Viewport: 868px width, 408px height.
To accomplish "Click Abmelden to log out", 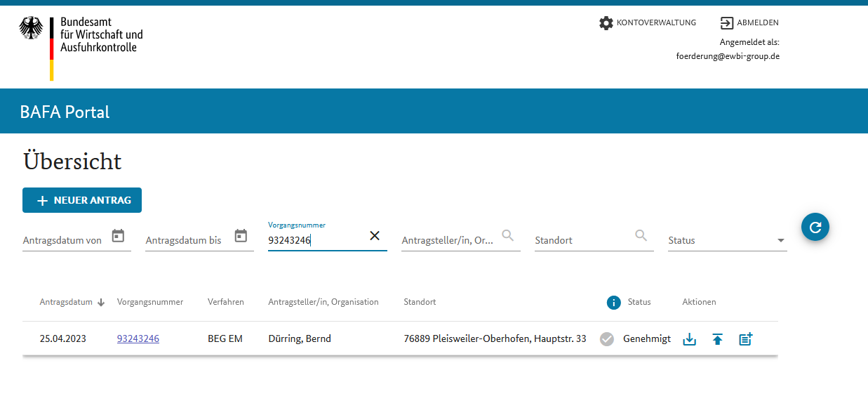I will click(x=749, y=22).
